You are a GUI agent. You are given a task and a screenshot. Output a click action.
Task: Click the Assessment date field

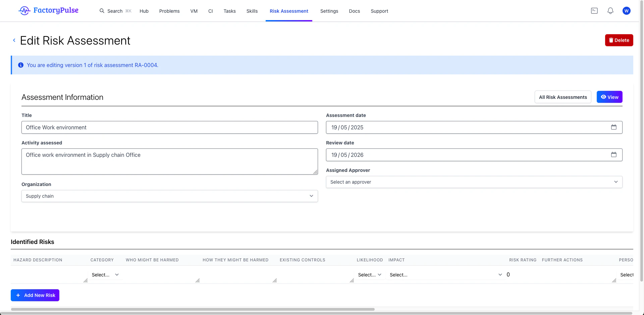(474, 127)
